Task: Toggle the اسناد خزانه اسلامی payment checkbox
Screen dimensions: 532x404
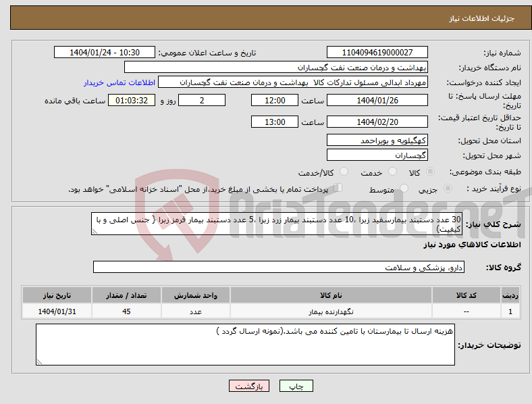Action: (x=338, y=188)
